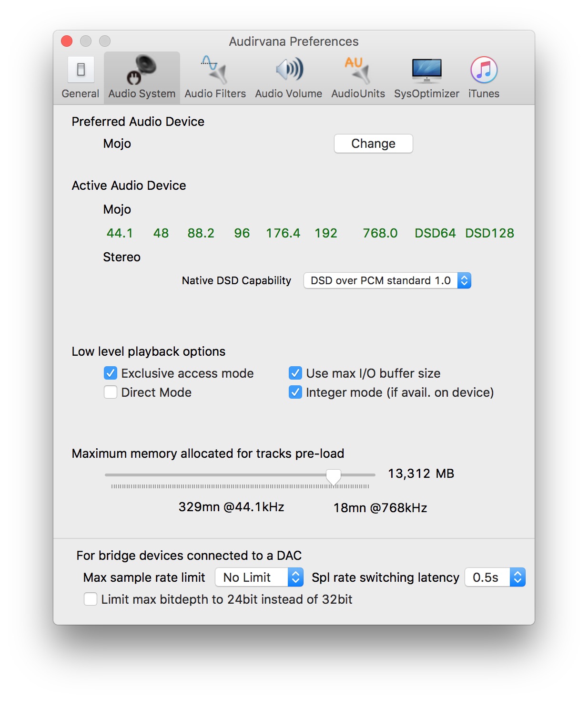The height and width of the screenshot is (701, 588).
Task: Click the DSD128 format label
Action: pos(490,233)
